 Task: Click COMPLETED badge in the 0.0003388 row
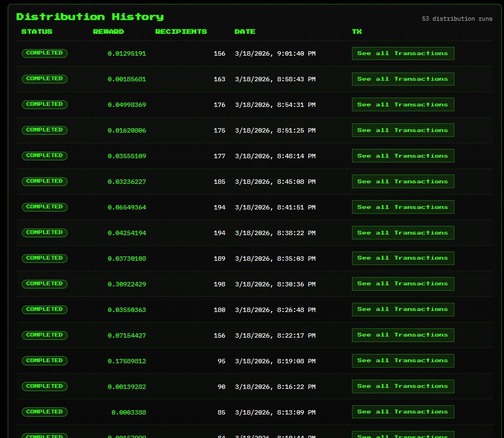coord(44,412)
